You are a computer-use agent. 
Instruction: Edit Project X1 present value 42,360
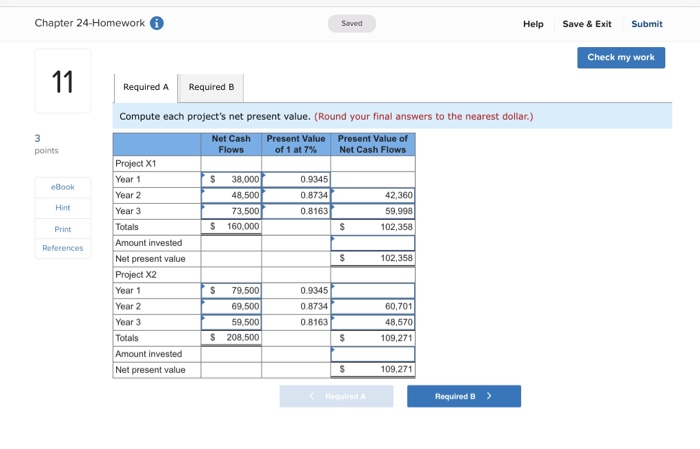pos(373,195)
